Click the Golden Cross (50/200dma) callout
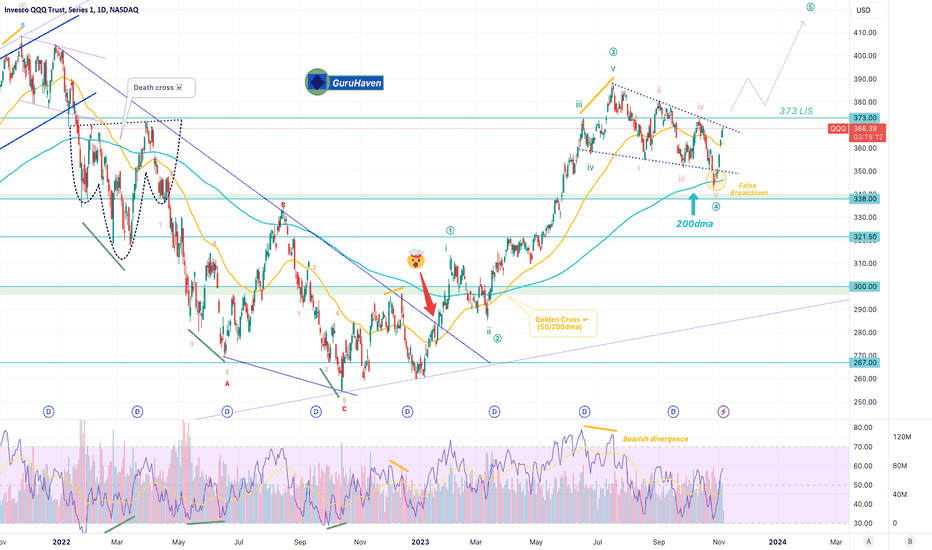The width and height of the screenshot is (932, 550). coord(563,323)
